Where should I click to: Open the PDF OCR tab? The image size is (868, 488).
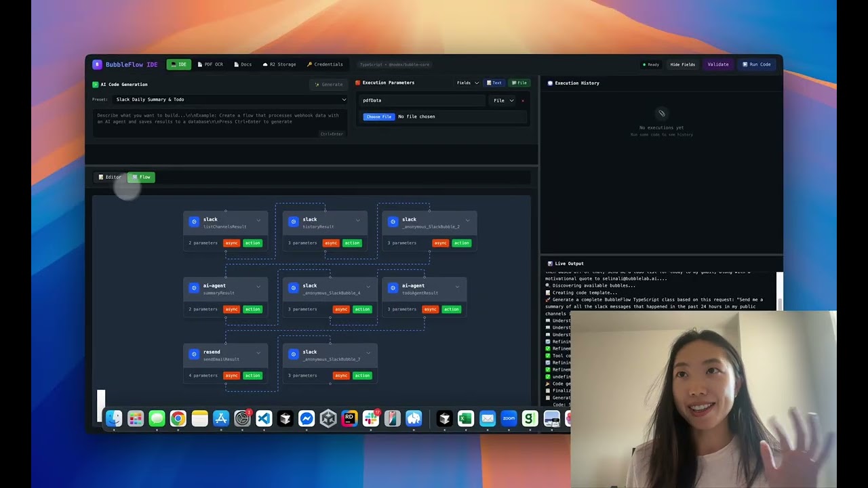[x=210, y=64]
